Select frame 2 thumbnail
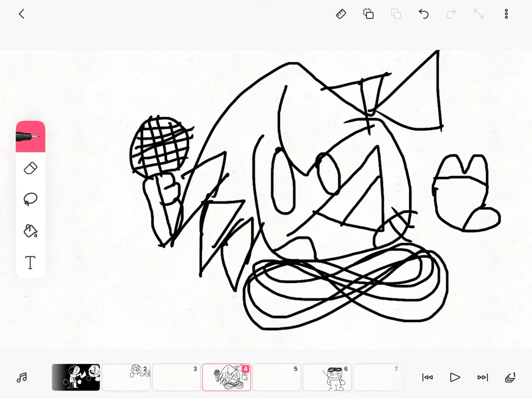 (x=126, y=377)
